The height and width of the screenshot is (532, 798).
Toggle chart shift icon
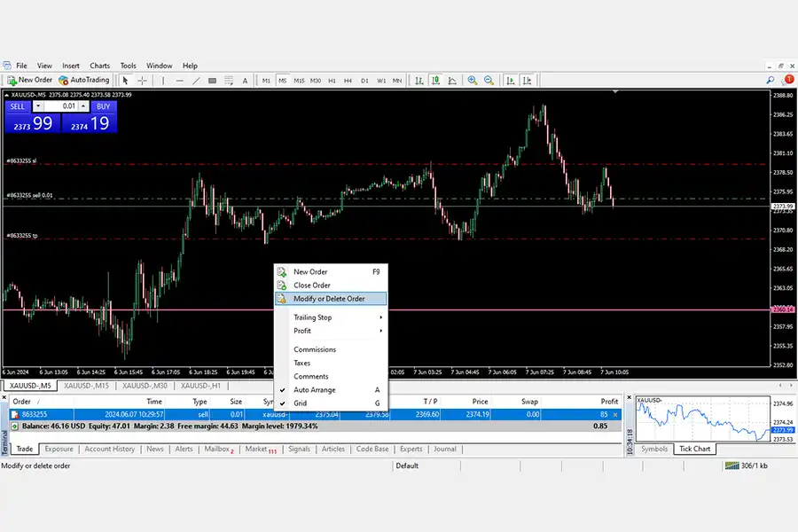tap(528, 81)
